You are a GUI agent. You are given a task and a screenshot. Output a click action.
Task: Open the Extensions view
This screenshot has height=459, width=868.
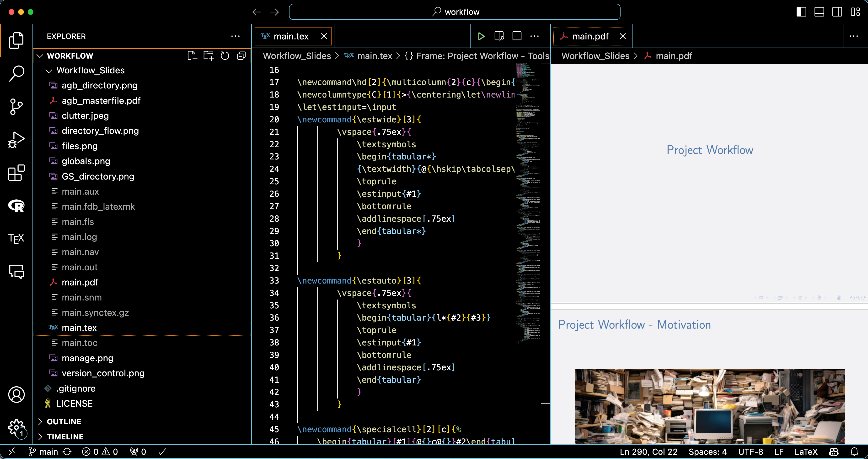pos(16,173)
